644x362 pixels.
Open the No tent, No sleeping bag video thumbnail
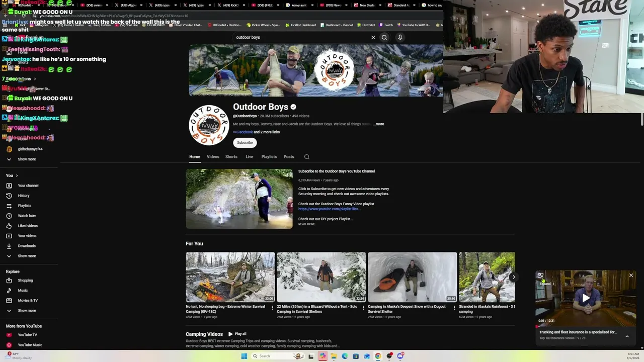tap(230, 277)
